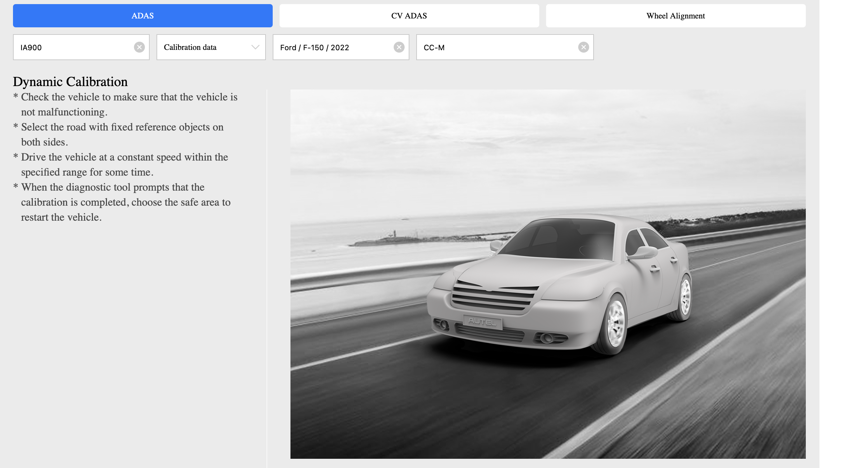This screenshot has width=868, height=468.
Task: Click the AUTEL license plate on the car
Action: pyautogui.click(x=483, y=321)
